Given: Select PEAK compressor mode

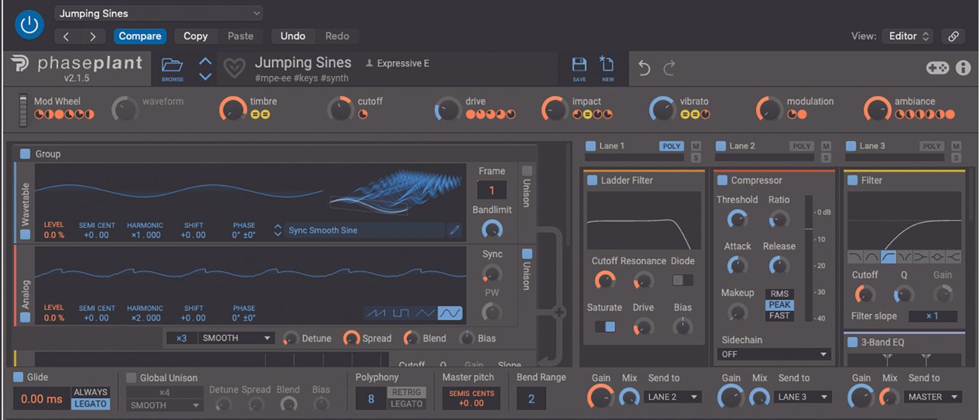Looking at the screenshot, I should tap(780, 305).
